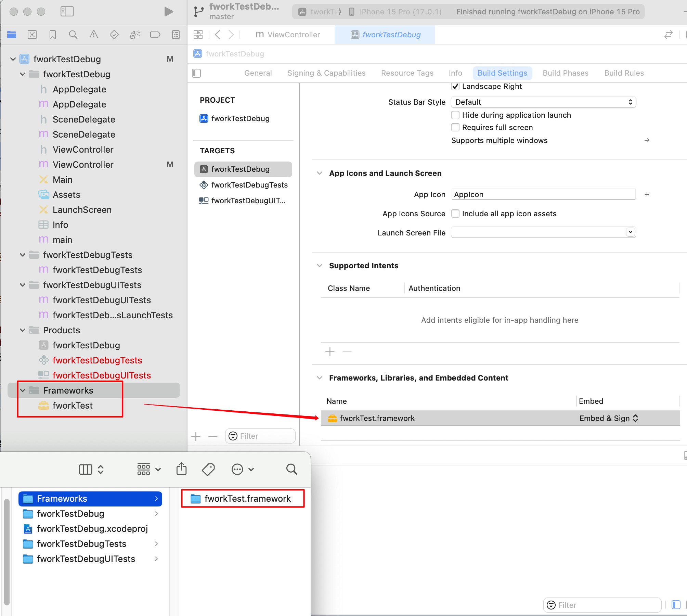Viewport: 687px width, 616px height.
Task: Open Finder group-by dropdown
Action: (x=149, y=469)
